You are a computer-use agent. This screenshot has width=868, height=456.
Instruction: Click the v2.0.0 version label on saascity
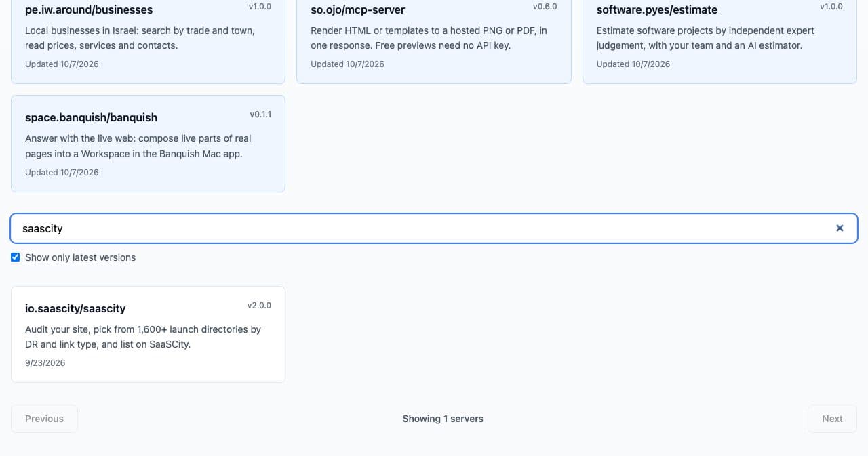tap(259, 306)
